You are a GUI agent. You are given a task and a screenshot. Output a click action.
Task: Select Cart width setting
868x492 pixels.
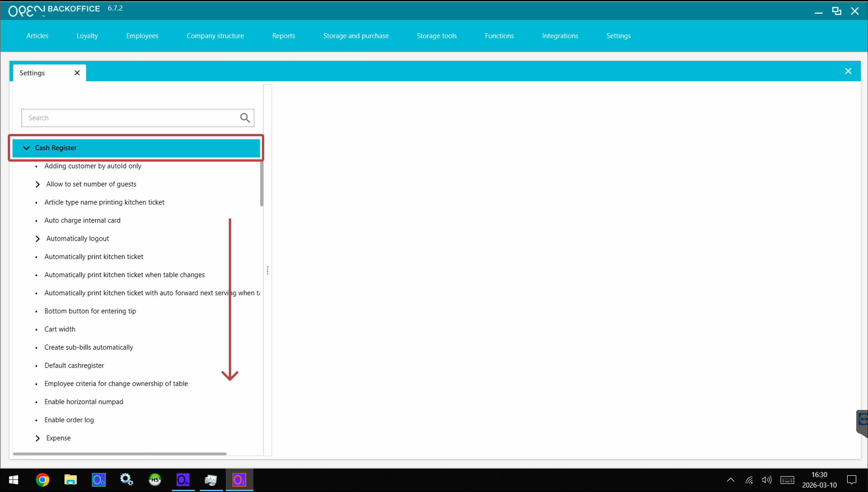tap(60, 329)
